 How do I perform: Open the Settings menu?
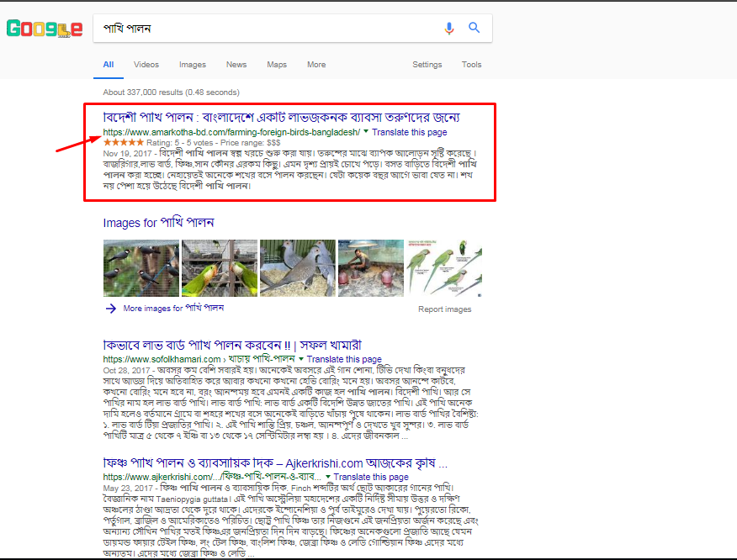427,64
